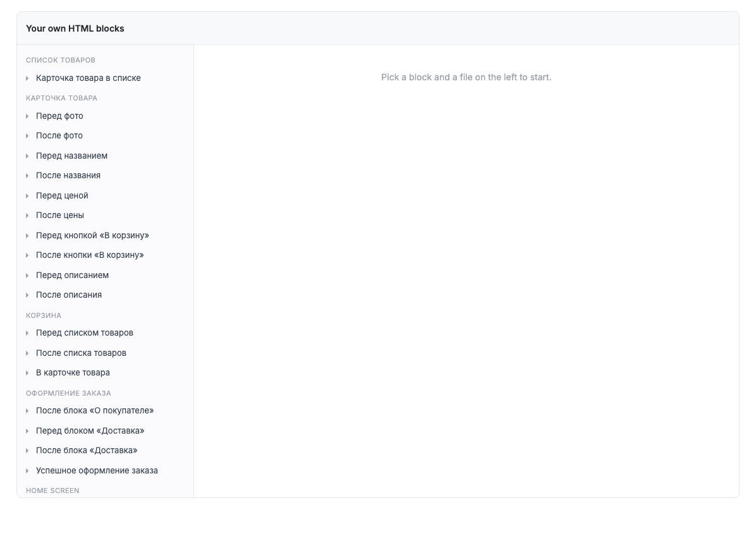The image size is (756, 536).
Task: Expand arrow beside После цены
Action: click(x=27, y=216)
